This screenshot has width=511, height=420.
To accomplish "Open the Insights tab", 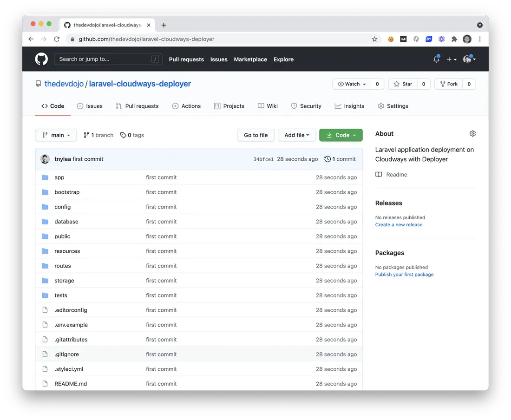I will pos(349,106).
